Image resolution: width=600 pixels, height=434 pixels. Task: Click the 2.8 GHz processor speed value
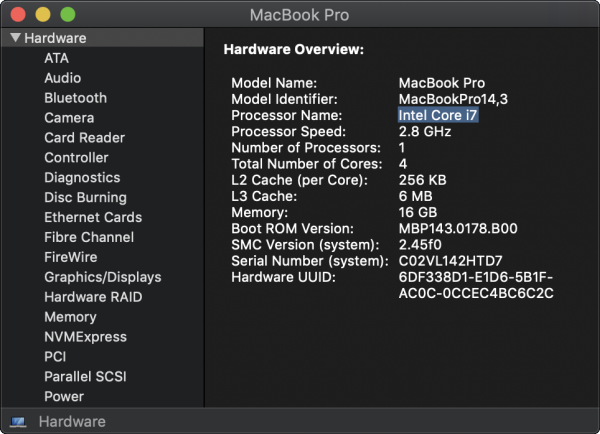[x=425, y=131]
